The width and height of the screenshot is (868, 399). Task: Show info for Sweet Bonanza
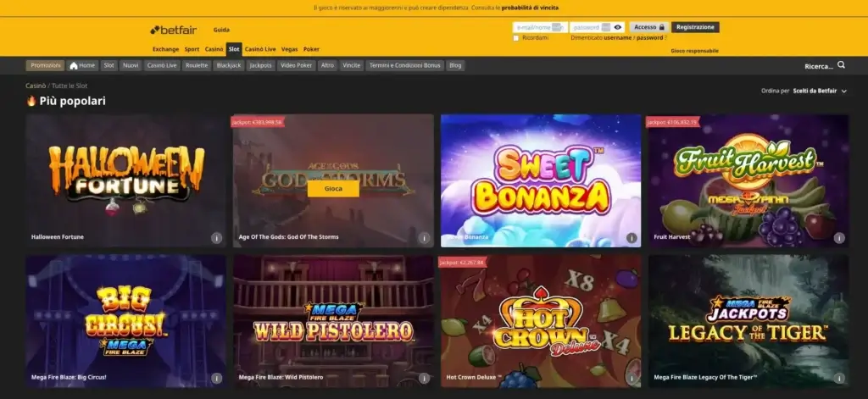coord(632,238)
